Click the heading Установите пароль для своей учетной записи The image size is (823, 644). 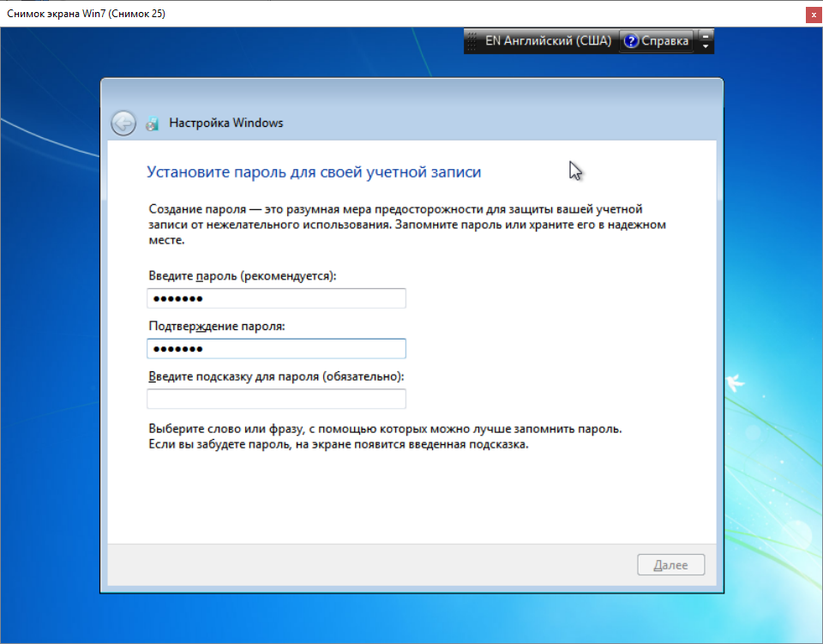tap(314, 172)
